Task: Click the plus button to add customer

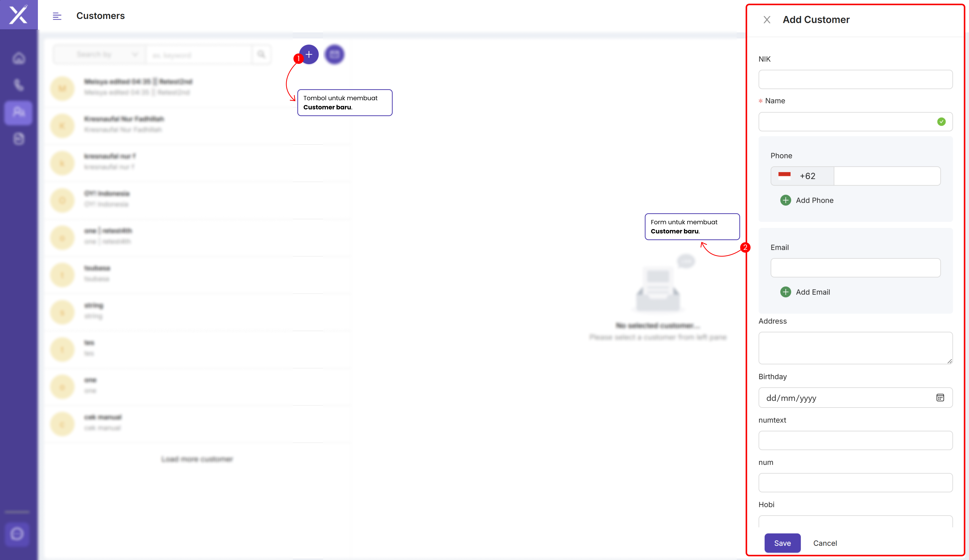Action: pos(309,55)
